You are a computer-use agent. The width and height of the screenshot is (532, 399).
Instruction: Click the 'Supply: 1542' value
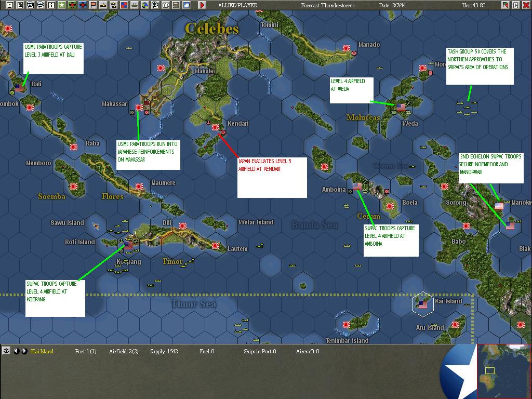pos(164,351)
